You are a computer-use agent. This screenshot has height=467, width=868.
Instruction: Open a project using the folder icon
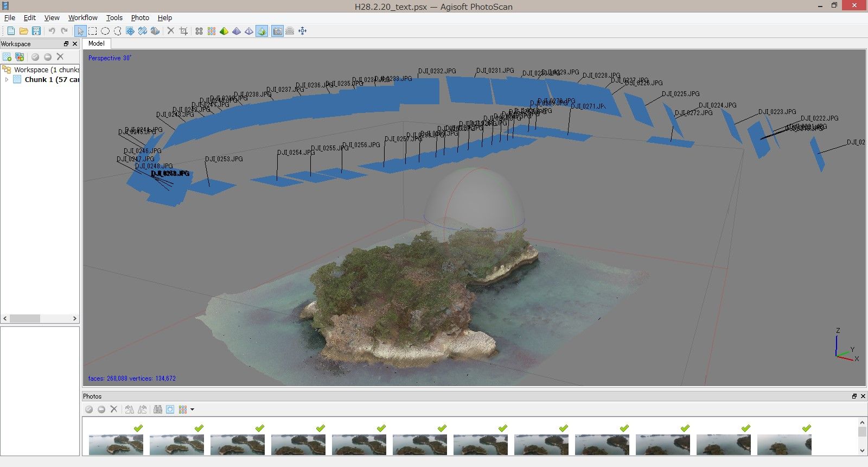tap(23, 31)
